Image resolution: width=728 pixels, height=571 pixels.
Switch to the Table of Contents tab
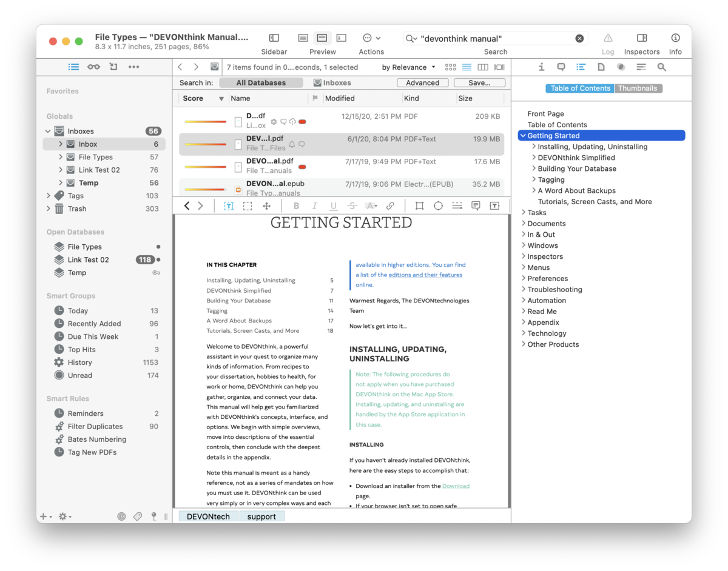(x=580, y=88)
